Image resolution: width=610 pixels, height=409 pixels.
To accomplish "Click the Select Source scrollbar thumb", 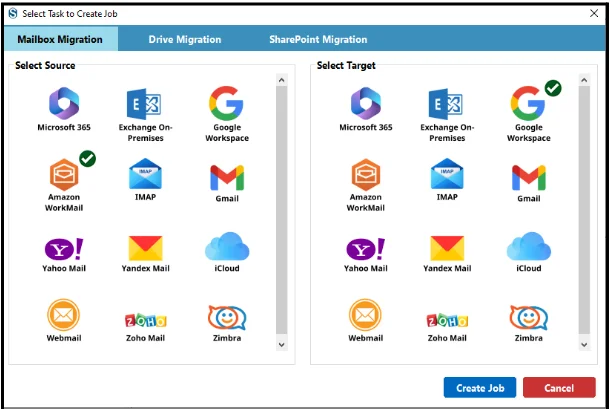I will click(x=282, y=210).
